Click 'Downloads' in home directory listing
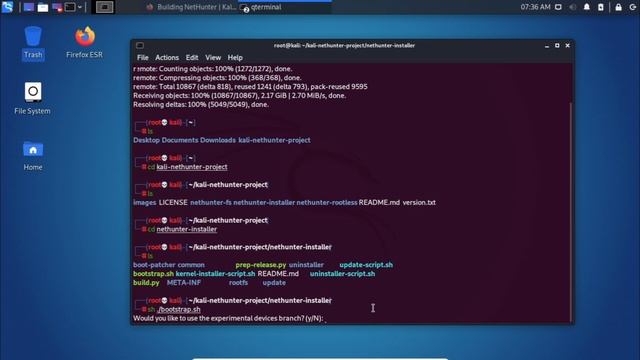Image resolution: width=640 pixels, height=360 pixels. tap(218, 140)
